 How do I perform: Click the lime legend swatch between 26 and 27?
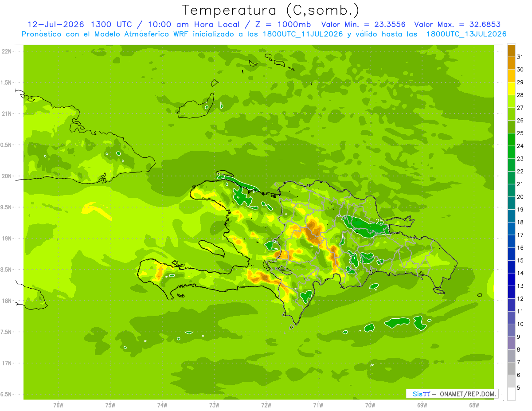click(x=511, y=114)
